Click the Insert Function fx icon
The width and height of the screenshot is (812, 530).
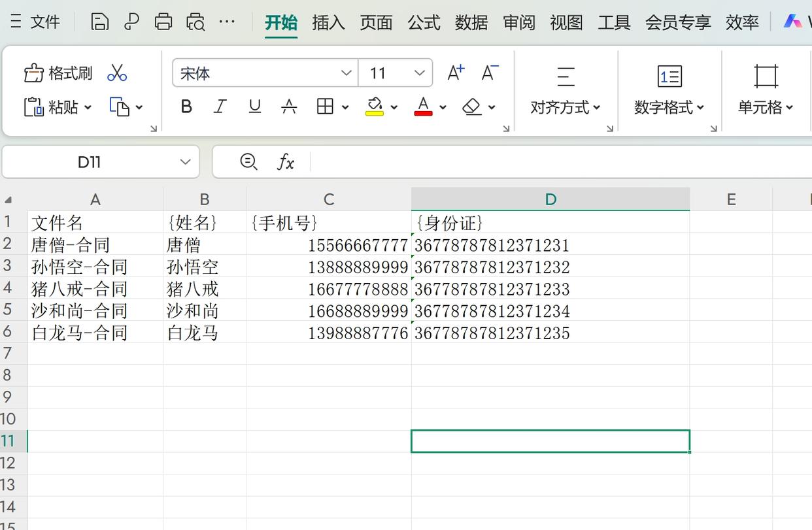[x=286, y=161]
